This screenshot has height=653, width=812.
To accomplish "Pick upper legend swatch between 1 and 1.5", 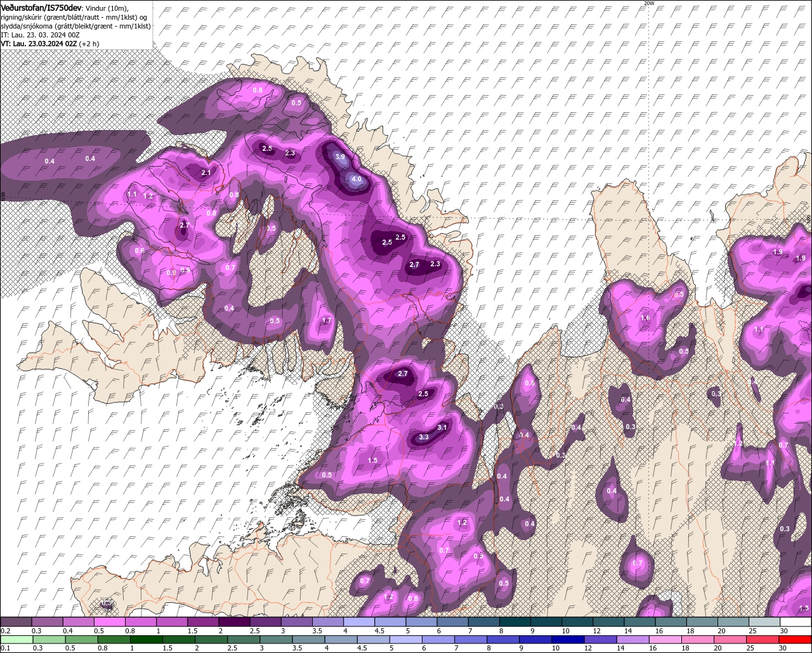I will click(x=173, y=622).
